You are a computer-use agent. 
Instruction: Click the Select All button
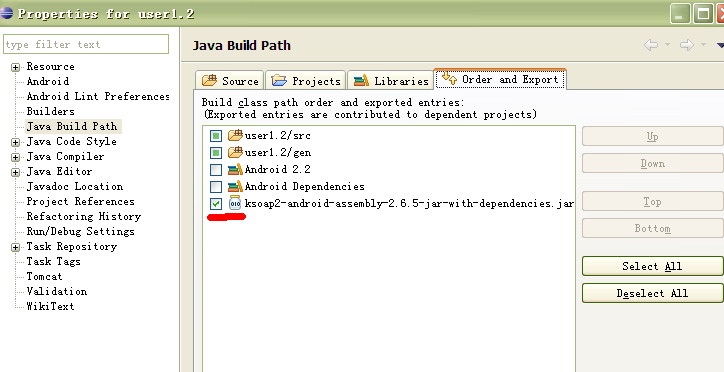(x=652, y=266)
